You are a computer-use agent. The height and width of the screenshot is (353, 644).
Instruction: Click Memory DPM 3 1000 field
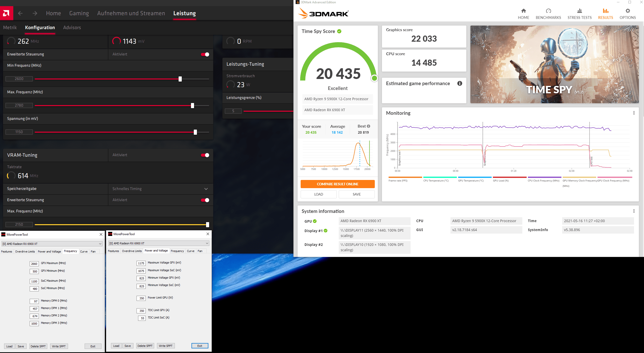click(34, 324)
